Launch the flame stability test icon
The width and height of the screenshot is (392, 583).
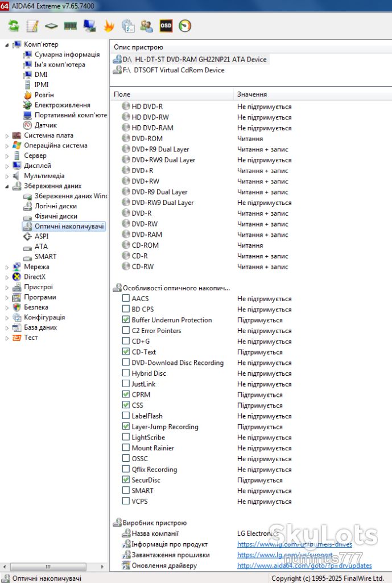109,26
